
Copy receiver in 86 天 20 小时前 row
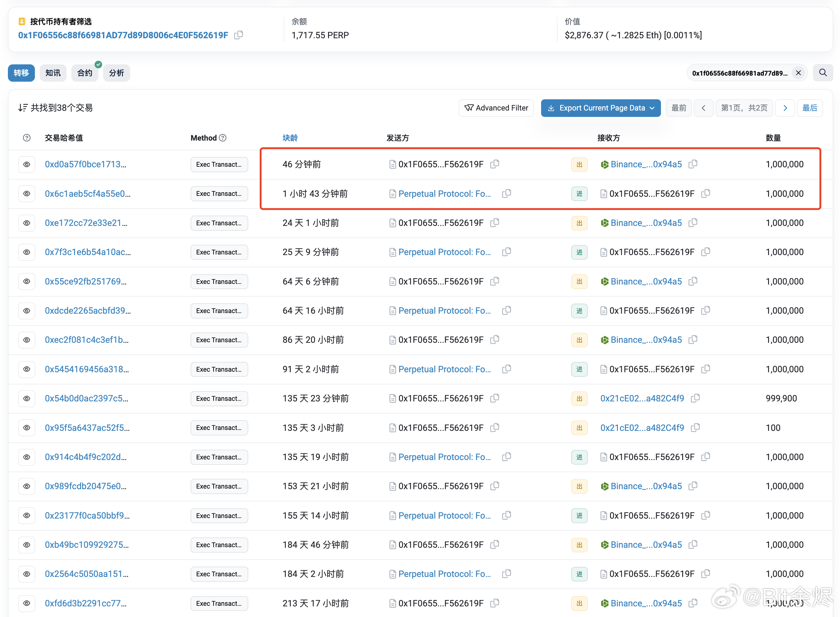point(693,339)
